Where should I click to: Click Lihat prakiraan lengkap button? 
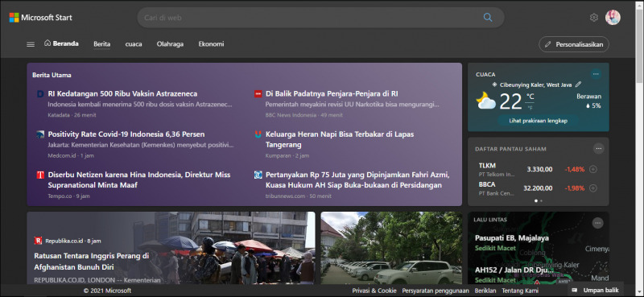tap(538, 121)
